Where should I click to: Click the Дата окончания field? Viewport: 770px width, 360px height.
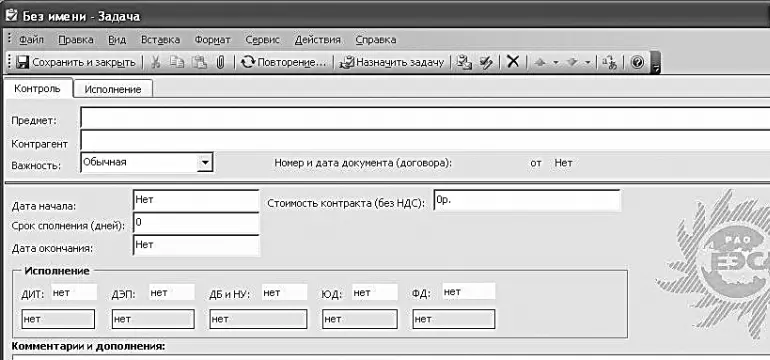coord(195,246)
